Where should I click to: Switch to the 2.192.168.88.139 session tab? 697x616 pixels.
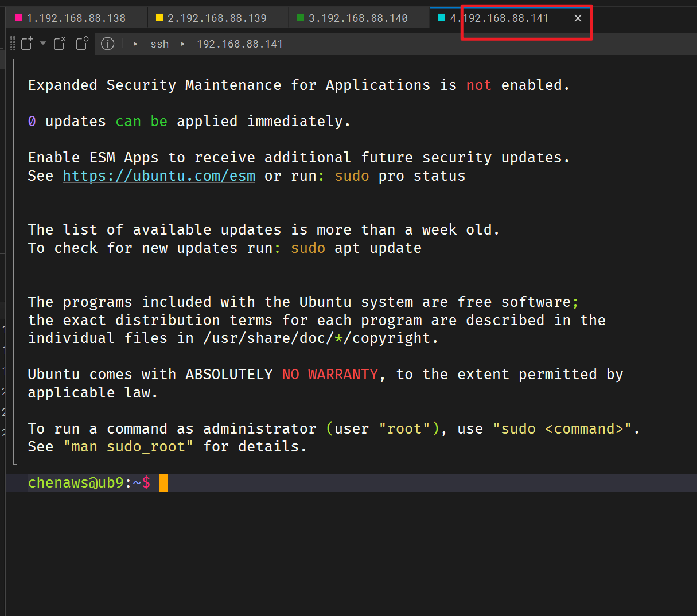217,18
